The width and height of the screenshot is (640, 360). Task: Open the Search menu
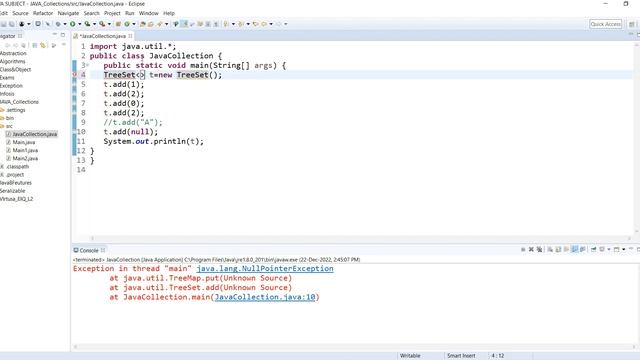91,13
